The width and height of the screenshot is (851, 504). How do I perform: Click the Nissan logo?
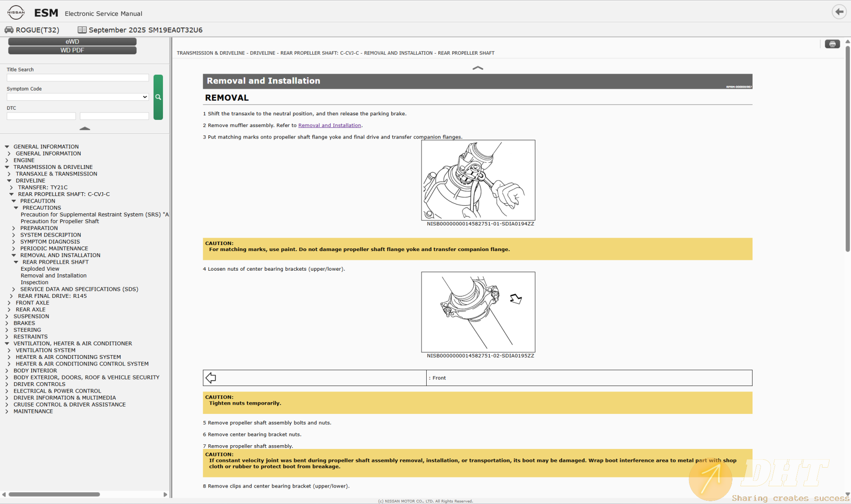pyautogui.click(x=16, y=13)
